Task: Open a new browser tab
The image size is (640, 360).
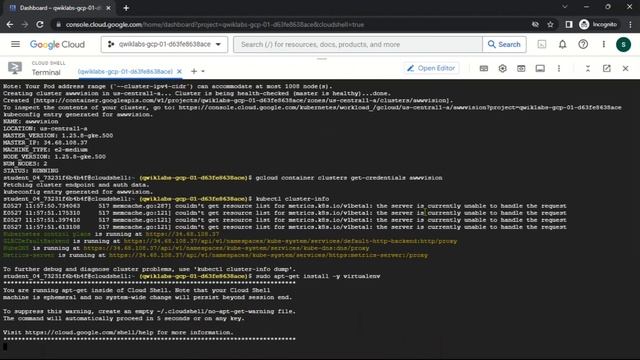Action: [x=126, y=8]
